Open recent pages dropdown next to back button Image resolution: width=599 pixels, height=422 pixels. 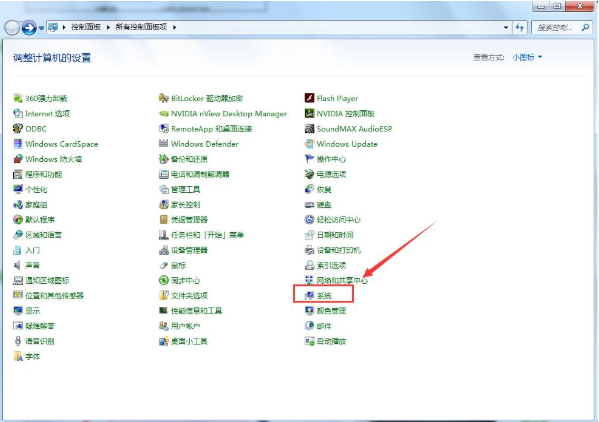tap(41, 28)
